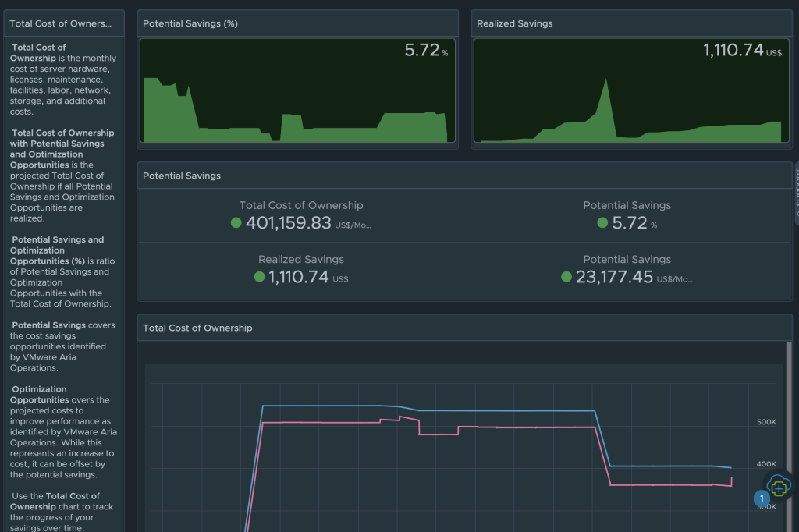Open the floating cloud assistant icon
Screen dimensions: 799x532
(x=779, y=487)
